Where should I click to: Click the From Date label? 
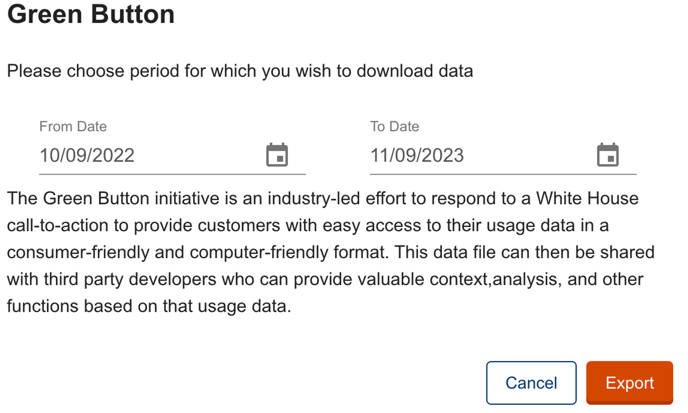[x=73, y=126]
